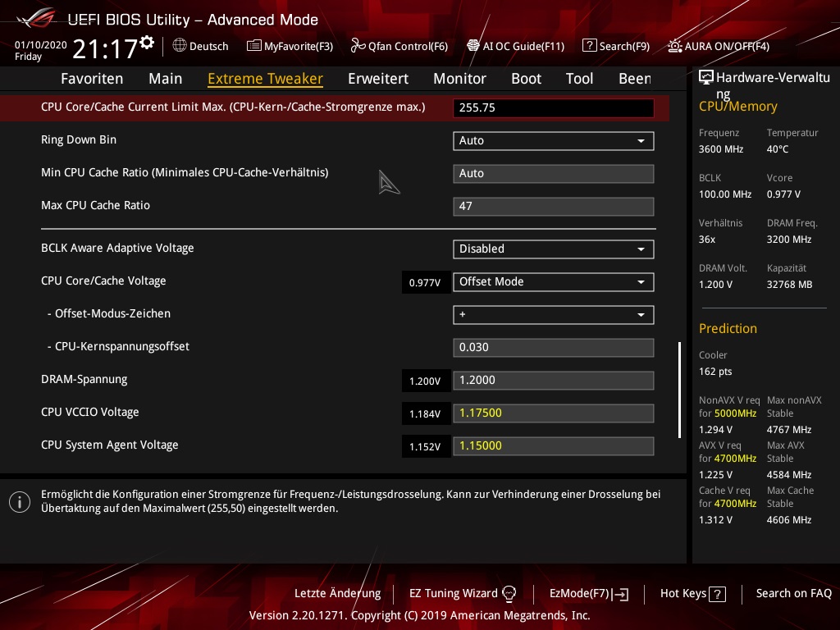Screen dimensions: 840x630
Task: Expand Offset-Modus-Zeichen sign dropdown
Action: click(x=554, y=315)
